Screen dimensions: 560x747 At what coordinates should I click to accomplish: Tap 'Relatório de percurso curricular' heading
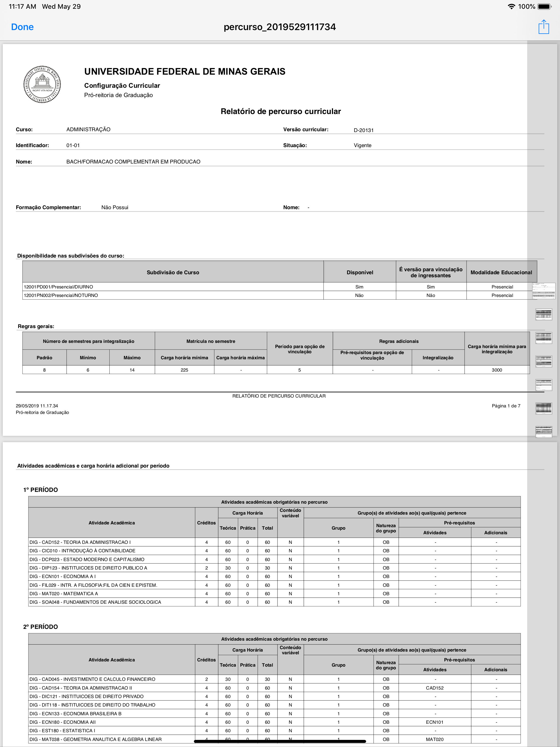pyautogui.click(x=281, y=112)
